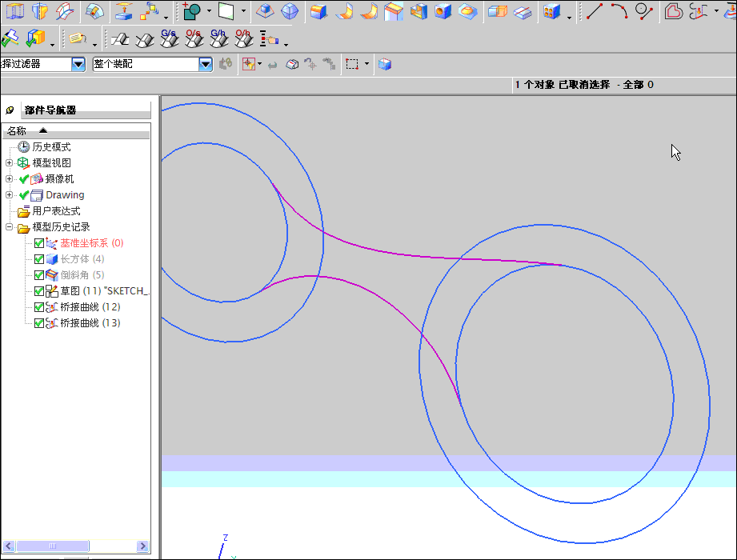Screen dimensions: 737x560
Task: Open the 整个装配 scope dropdown
Action: [x=206, y=64]
